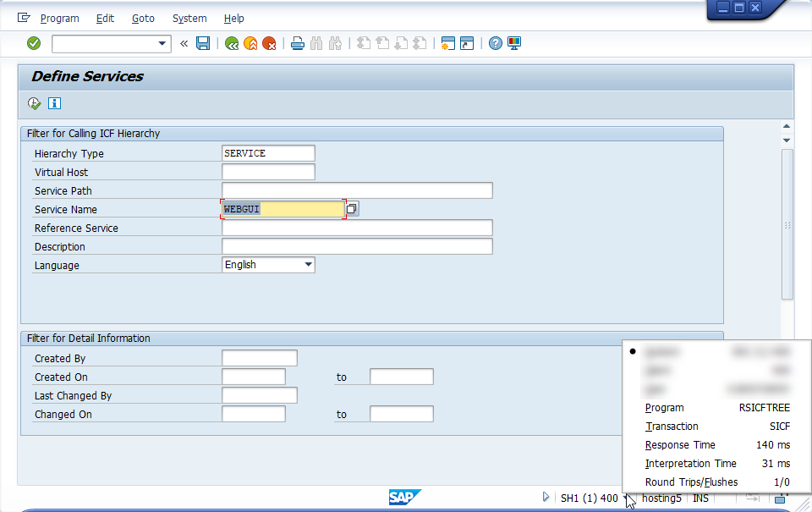This screenshot has height=512, width=812.
Task: Click the Last Changed By input field
Action: click(260, 395)
